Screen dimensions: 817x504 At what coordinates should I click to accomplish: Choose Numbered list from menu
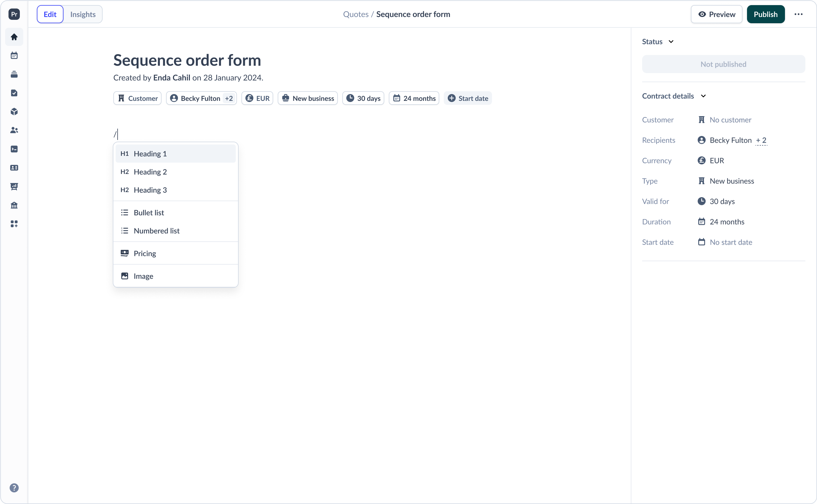click(156, 231)
